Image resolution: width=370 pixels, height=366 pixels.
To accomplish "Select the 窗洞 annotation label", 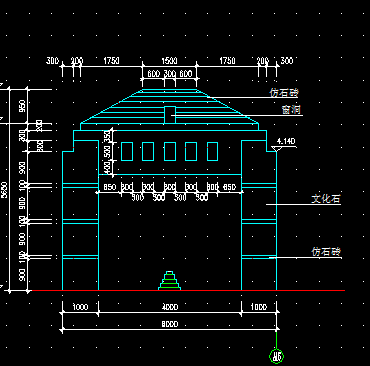I will tap(291, 109).
